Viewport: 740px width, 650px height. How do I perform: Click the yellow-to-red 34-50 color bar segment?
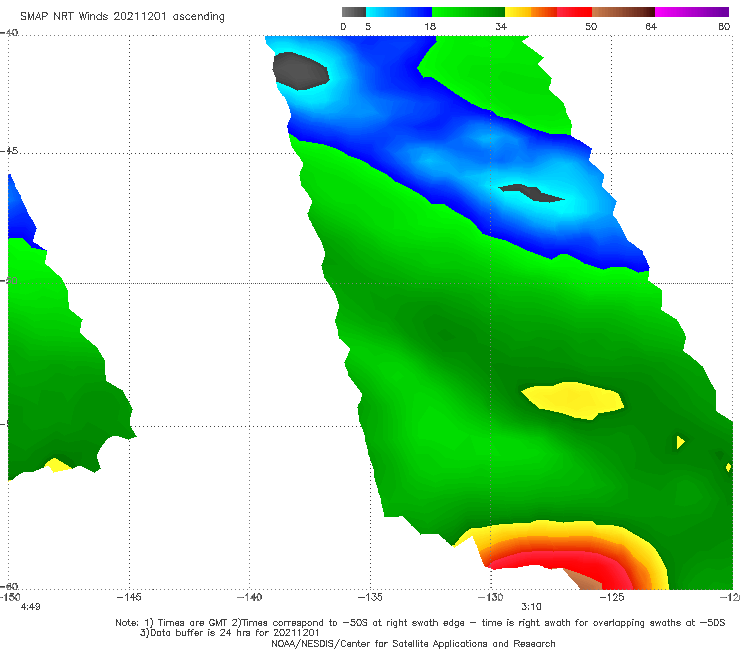pos(548,12)
